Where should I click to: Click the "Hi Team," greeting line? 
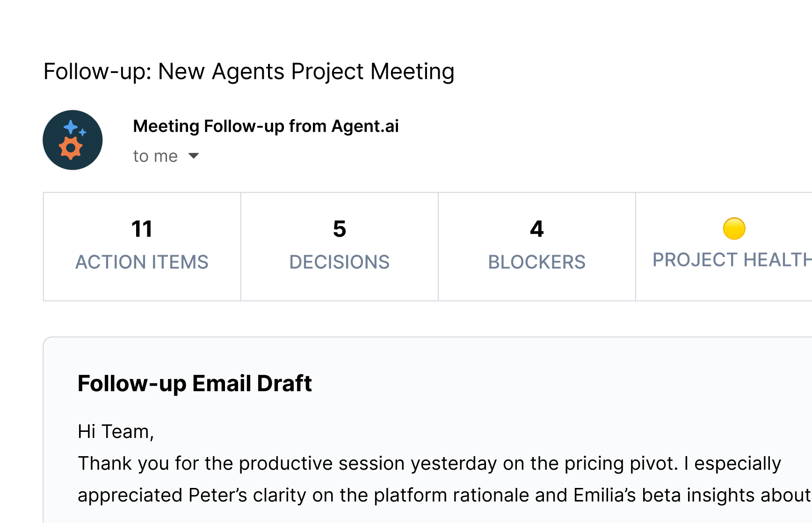[x=116, y=431]
